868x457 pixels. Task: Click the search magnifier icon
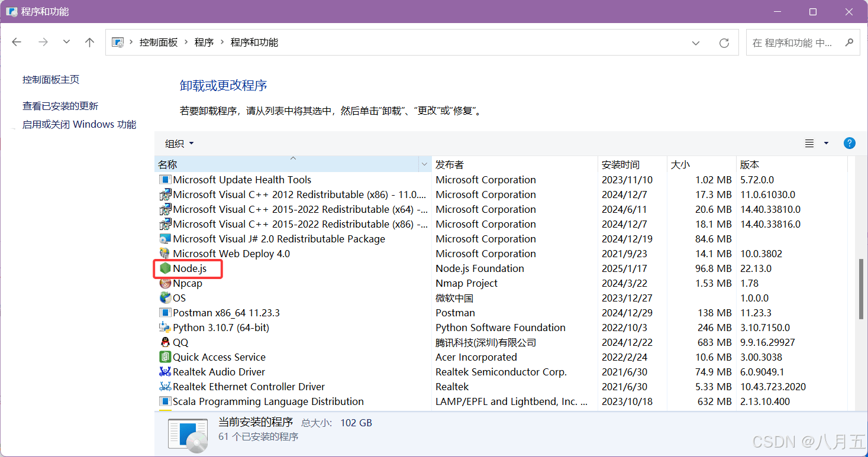(849, 43)
